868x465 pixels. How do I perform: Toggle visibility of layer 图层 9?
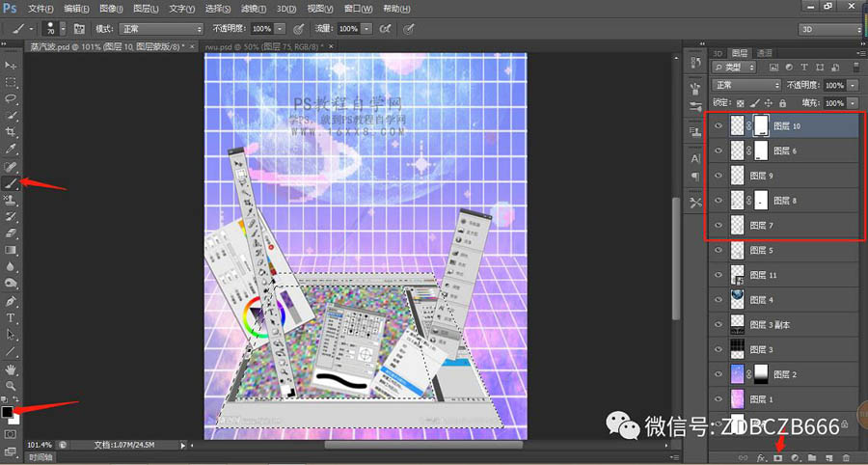[x=717, y=176]
